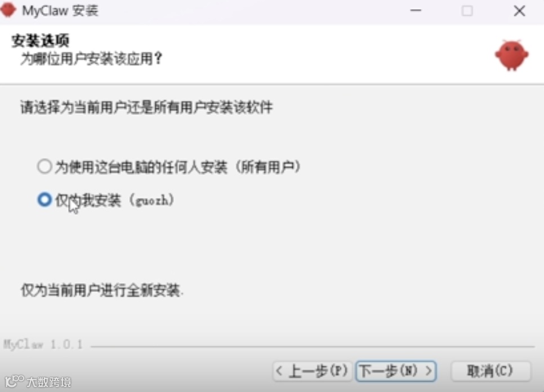
Task: Click the MyClaw title bar app icon
Action: 8,10
